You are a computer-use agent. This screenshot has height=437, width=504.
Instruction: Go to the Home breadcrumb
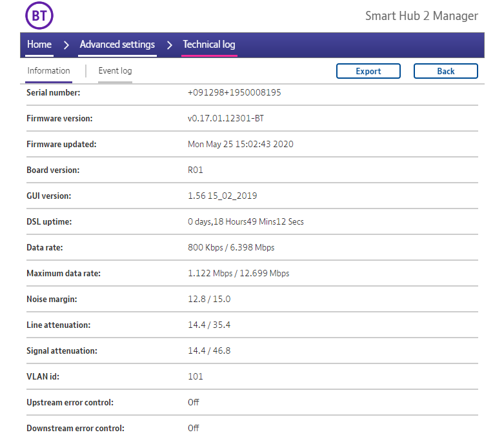tap(39, 45)
